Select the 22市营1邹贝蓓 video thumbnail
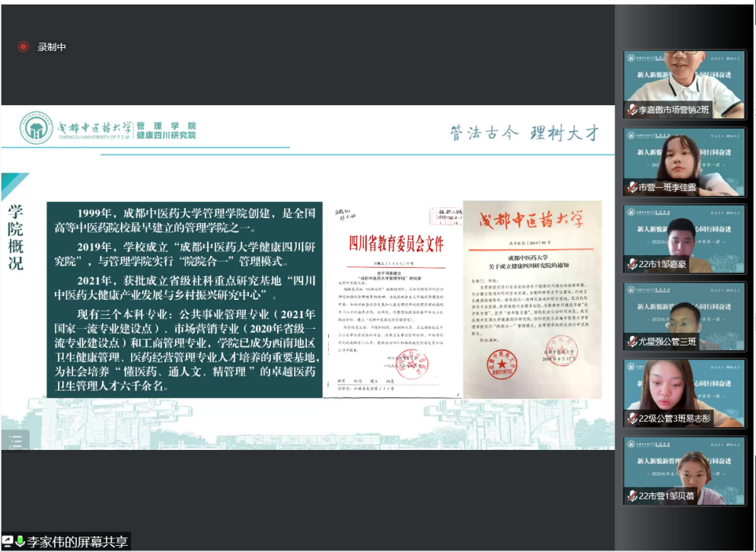 coord(684,471)
